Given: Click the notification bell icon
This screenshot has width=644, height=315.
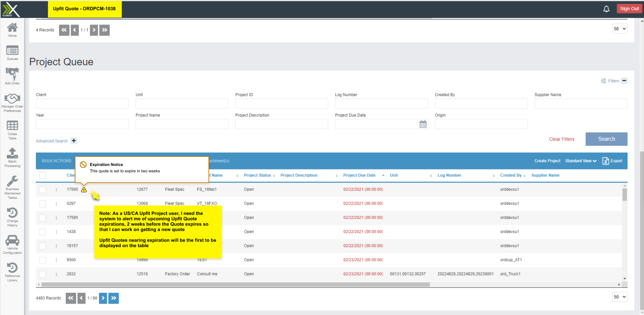Looking at the screenshot, I should pyautogui.click(x=606, y=9).
